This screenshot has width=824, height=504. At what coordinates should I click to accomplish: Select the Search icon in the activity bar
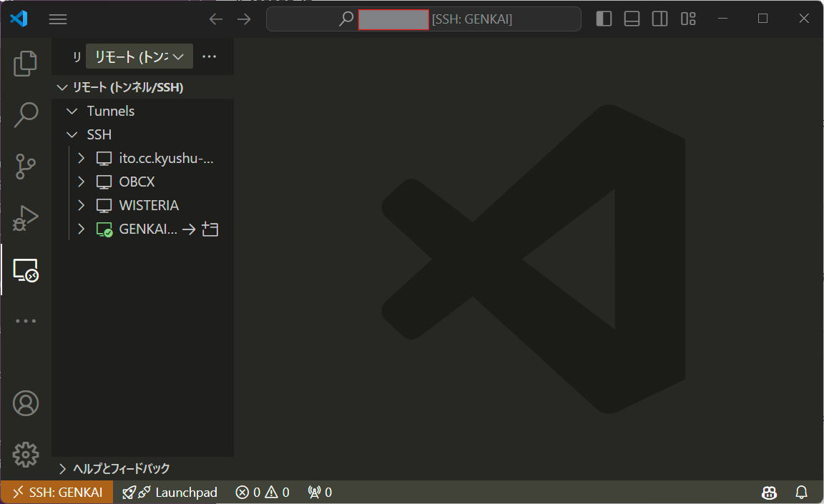click(26, 114)
